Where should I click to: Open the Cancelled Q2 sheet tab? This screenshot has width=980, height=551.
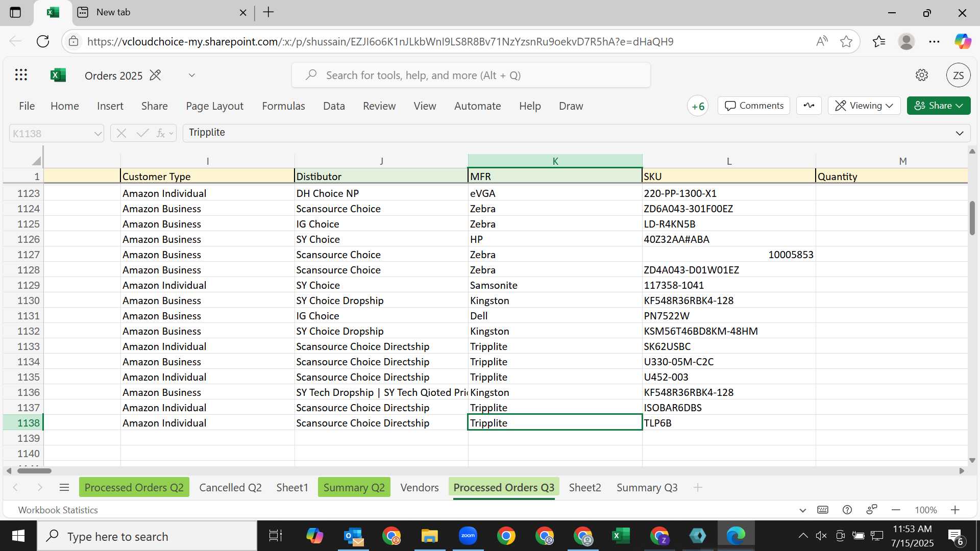coord(230,487)
